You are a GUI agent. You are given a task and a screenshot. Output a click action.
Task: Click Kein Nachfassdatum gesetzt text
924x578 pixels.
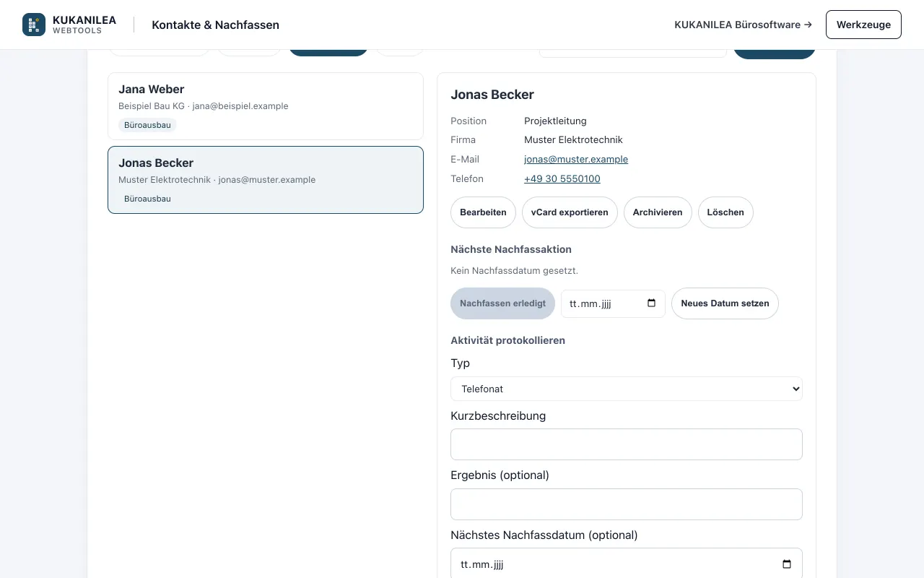coord(514,271)
